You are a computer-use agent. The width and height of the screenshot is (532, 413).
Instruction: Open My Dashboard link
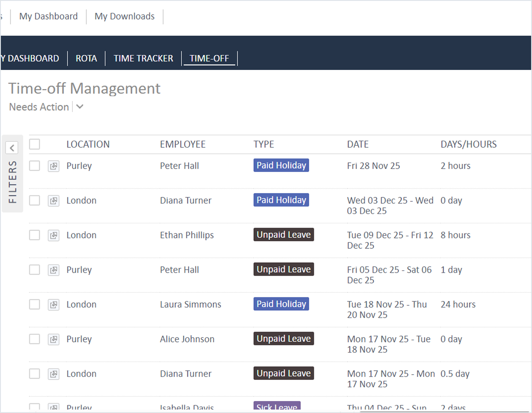click(48, 17)
